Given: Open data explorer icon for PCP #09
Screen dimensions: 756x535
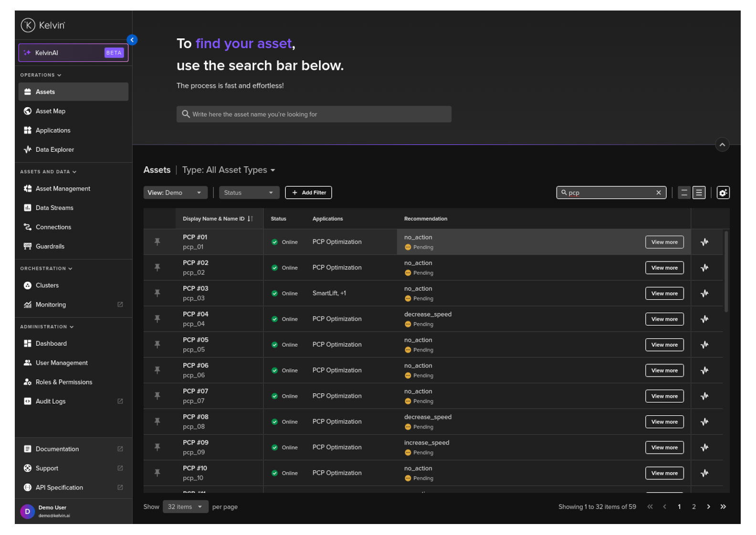Looking at the screenshot, I should coord(704,448).
